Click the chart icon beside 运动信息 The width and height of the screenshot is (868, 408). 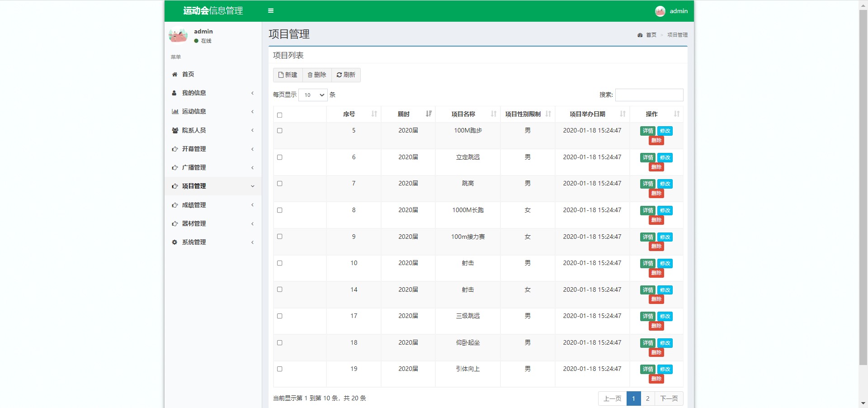175,111
